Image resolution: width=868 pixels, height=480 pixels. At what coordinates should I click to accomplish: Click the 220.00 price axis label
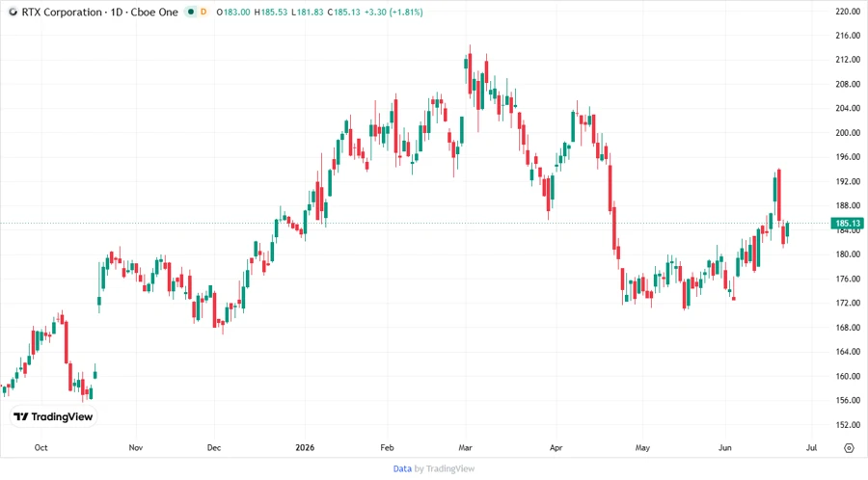(x=848, y=11)
